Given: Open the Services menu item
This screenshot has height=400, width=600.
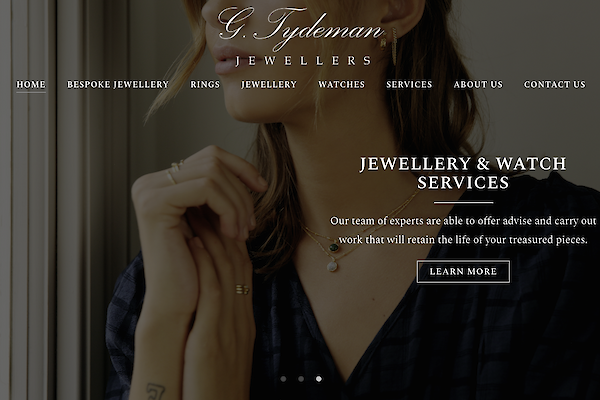Looking at the screenshot, I should click(x=409, y=84).
